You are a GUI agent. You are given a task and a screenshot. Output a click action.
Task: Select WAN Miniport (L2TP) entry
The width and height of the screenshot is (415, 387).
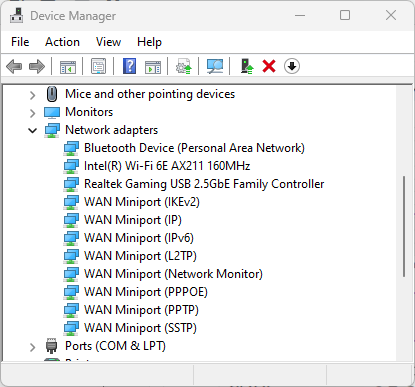[140, 256]
